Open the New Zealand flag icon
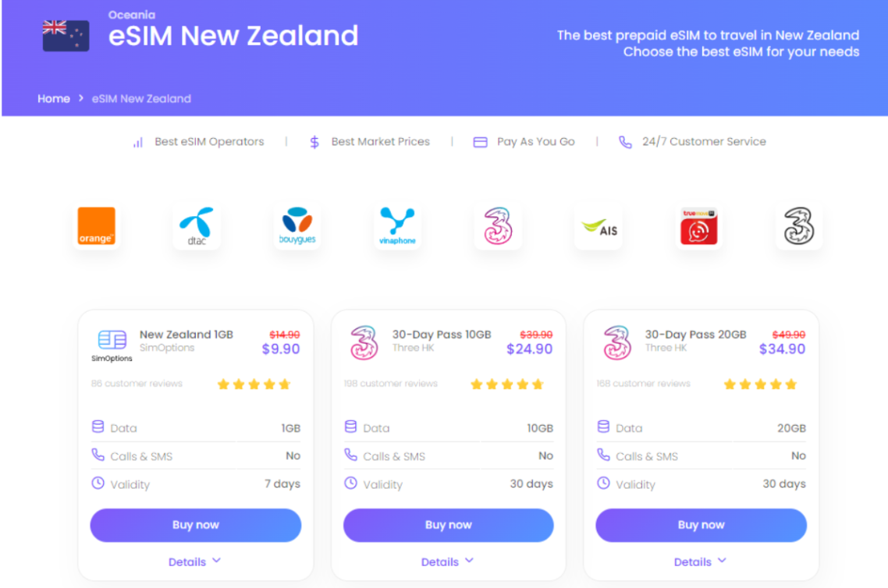 point(66,36)
